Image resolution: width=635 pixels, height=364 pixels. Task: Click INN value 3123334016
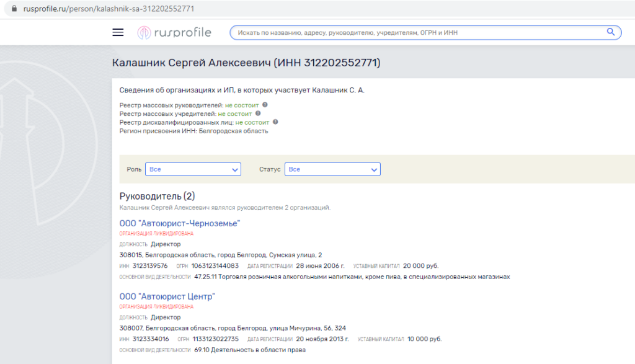[151, 339]
